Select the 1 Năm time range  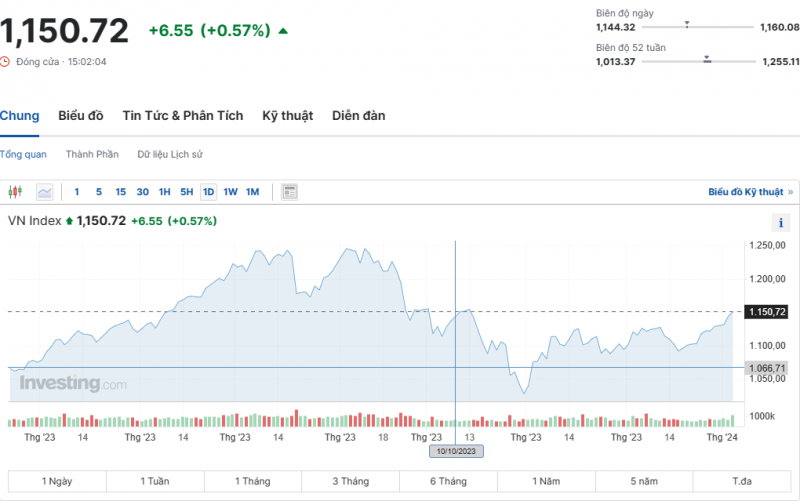point(547,481)
